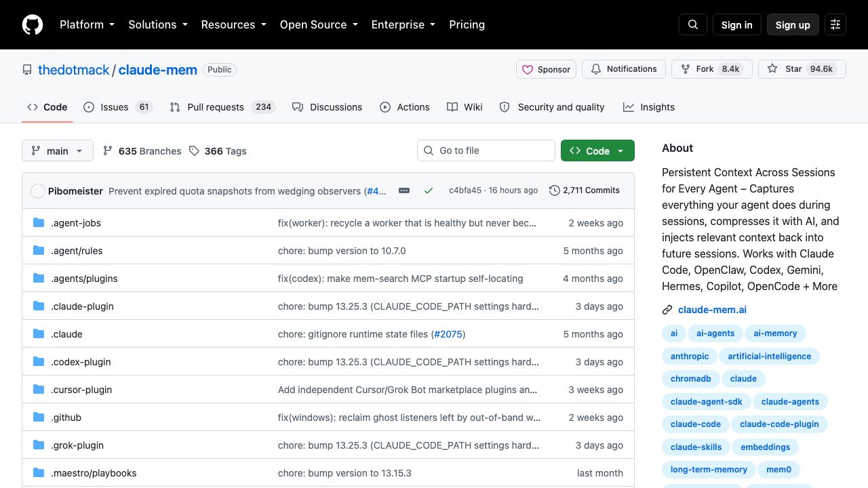868x488 pixels.
Task: Click the Wiki book icon
Action: click(452, 107)
